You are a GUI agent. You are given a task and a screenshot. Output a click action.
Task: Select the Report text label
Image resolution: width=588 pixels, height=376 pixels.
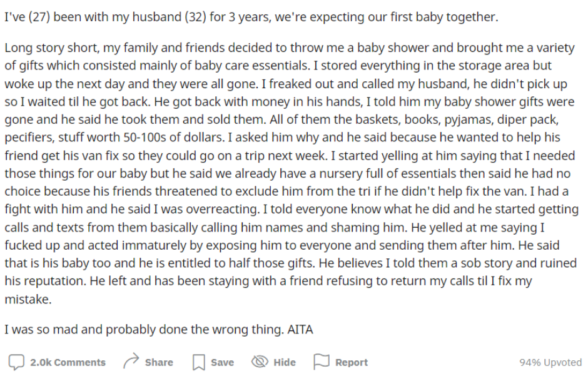pyautogui.click(x=352, y=362)
